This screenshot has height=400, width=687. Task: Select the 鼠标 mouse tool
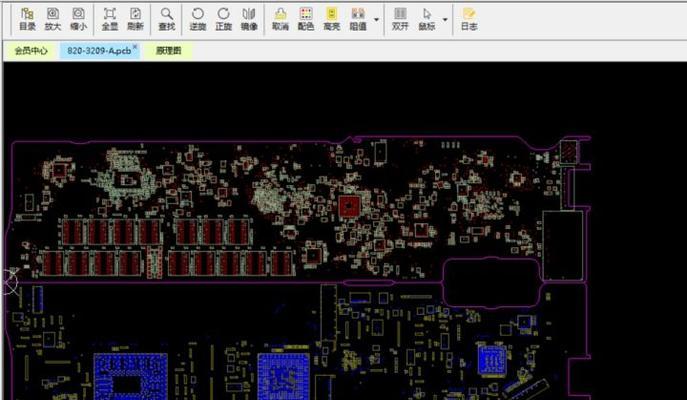(427, 19)
